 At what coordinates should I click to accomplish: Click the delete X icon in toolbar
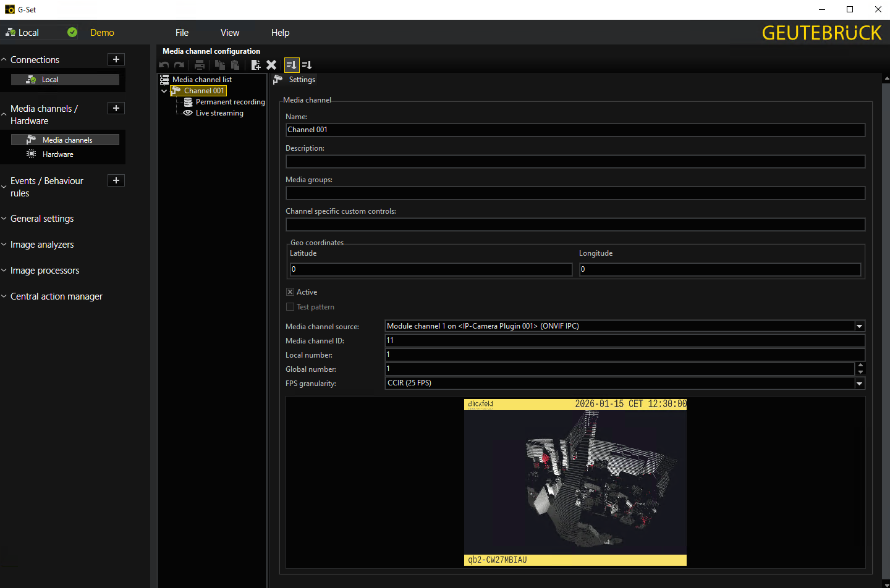(x=271, y=65)
